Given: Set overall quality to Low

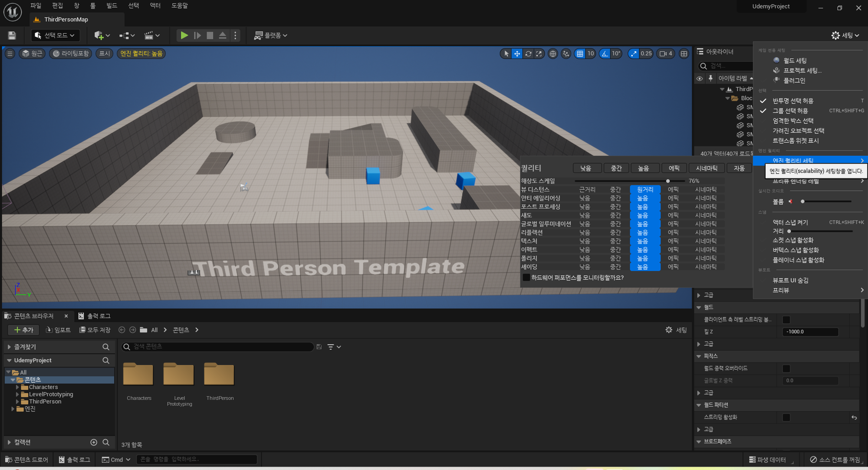Looking at the screenshot, I should click(x=587, y=168).
